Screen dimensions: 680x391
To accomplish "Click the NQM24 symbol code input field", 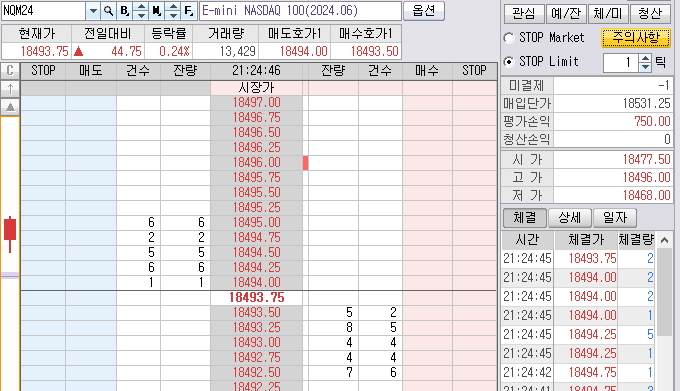I will [43, 11].
